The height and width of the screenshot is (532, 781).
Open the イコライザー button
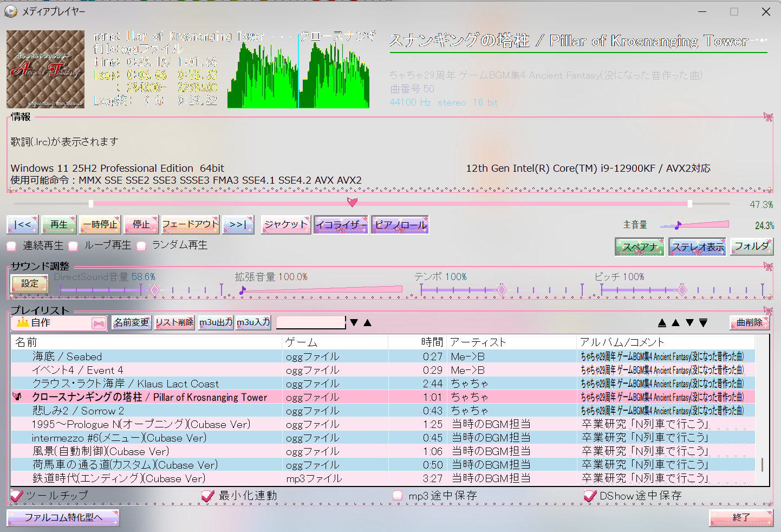tap(341, 225)
